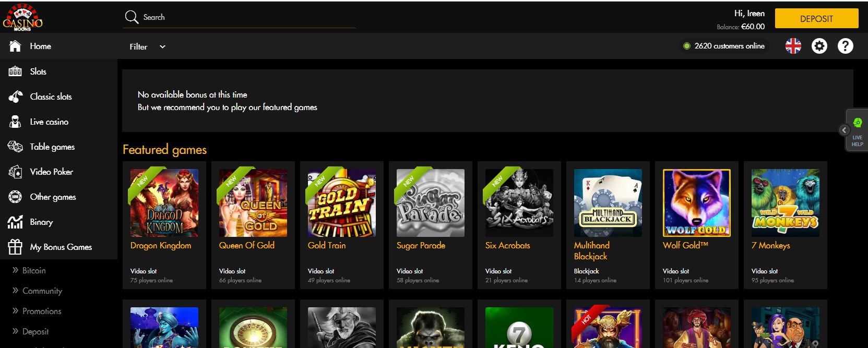Open the Slots category
This screenshot has width=868, height=348.
[38, 71]
